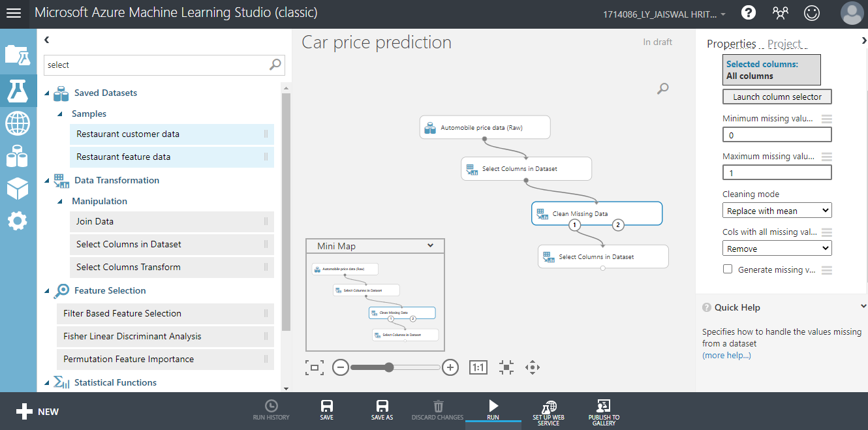
Task: Open the Datasets cylinders sidebar icon
Action: pyautogui.click(x=18, y=157)
